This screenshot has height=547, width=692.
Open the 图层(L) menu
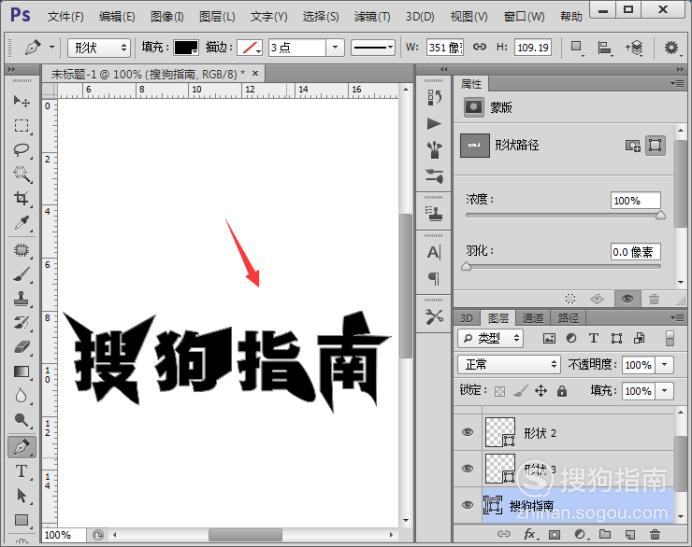pos(217,17)
